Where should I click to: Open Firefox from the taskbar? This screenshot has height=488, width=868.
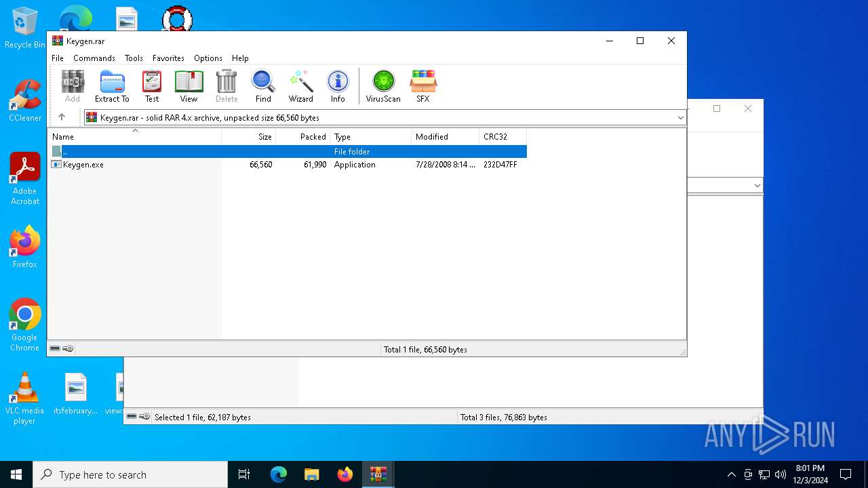[345, 474]
